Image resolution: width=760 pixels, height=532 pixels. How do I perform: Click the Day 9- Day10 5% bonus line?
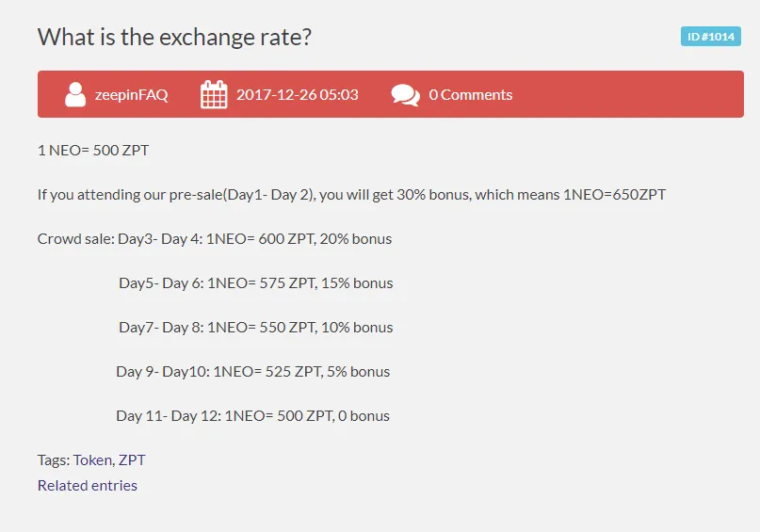(x=253, y=372)
